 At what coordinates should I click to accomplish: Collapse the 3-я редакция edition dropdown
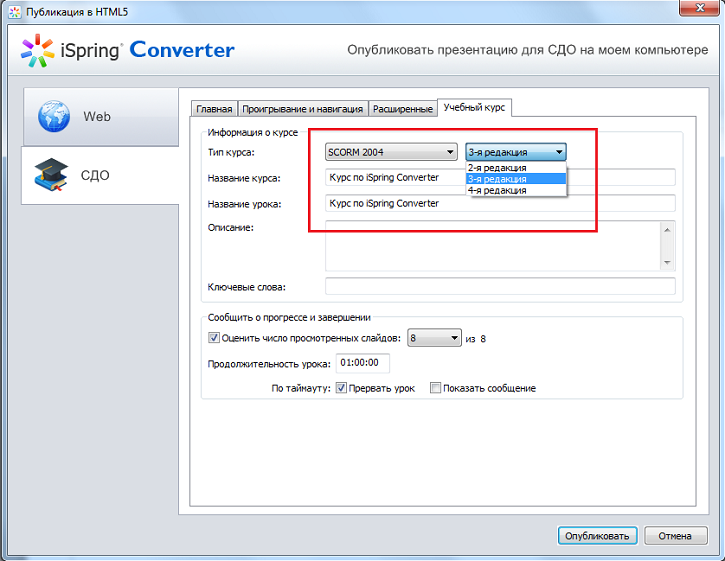pos(516,152)
